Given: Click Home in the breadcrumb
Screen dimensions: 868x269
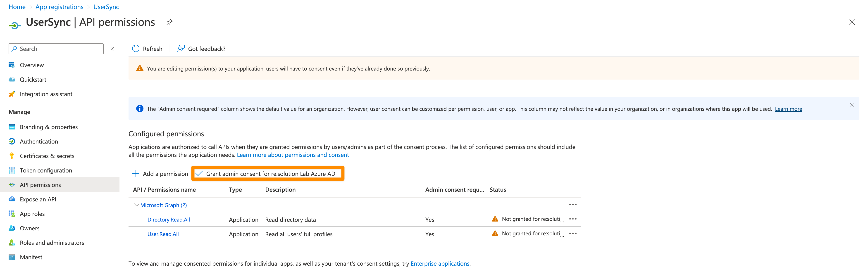Looking at the screenshot, I should coord(17,7).
